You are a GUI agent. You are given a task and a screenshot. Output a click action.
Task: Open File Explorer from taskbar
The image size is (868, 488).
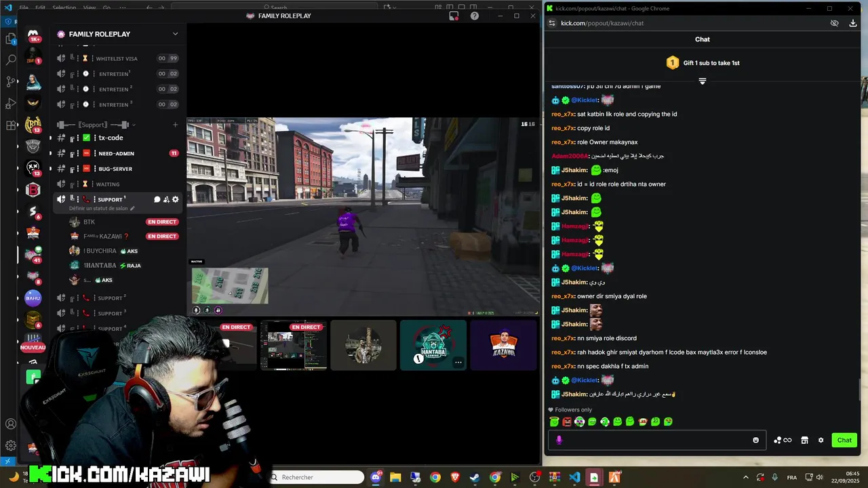pos(395,477)
